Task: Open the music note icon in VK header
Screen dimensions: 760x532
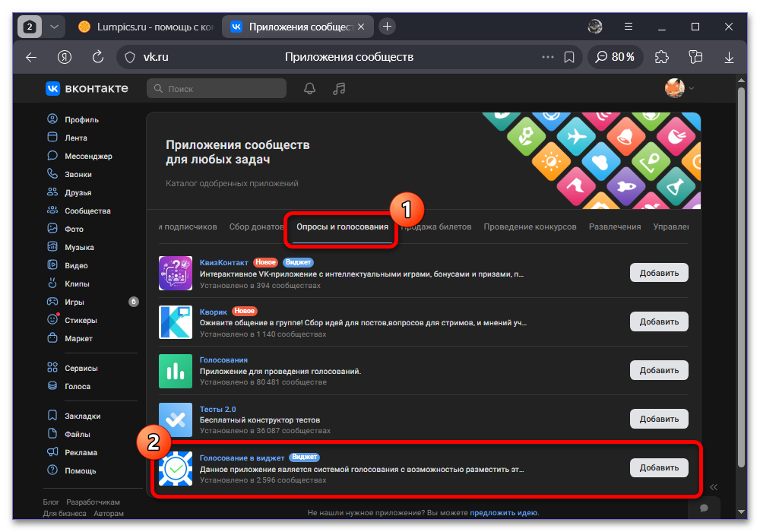Action: [339, 89]
